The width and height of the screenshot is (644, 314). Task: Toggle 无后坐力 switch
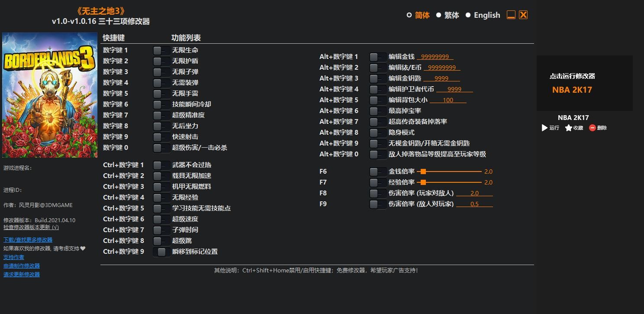click(161, 126)
